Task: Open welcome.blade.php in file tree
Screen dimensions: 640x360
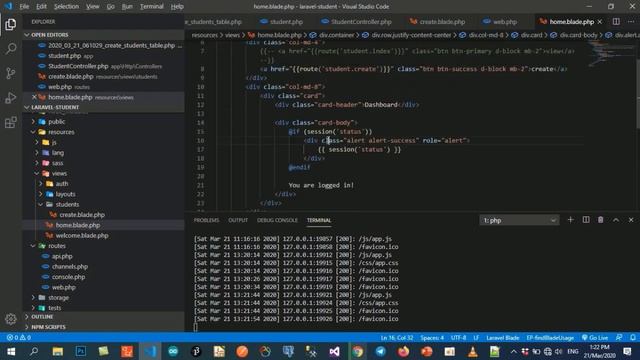Action: pyautogui.click(x=82, y=236)
